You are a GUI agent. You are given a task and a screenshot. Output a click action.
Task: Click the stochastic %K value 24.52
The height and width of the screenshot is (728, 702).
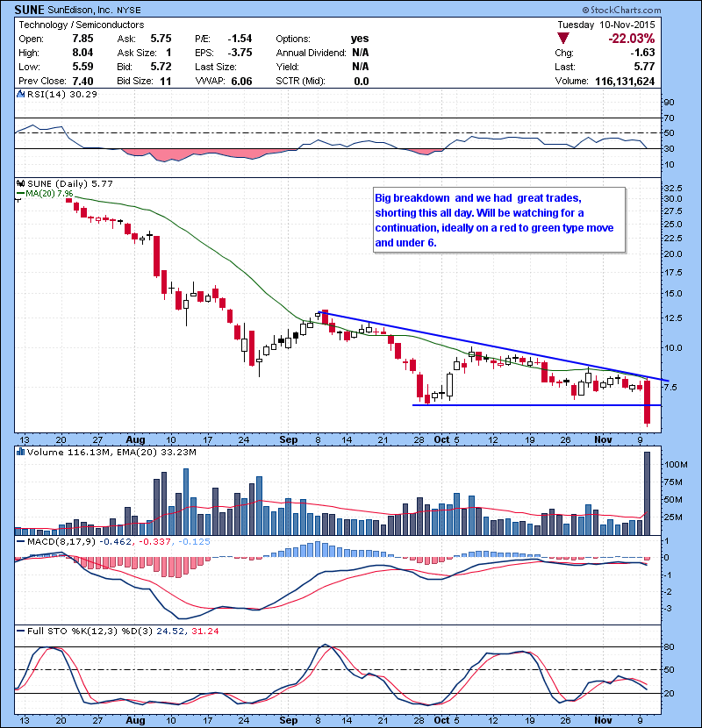click(x=170, y=631)
